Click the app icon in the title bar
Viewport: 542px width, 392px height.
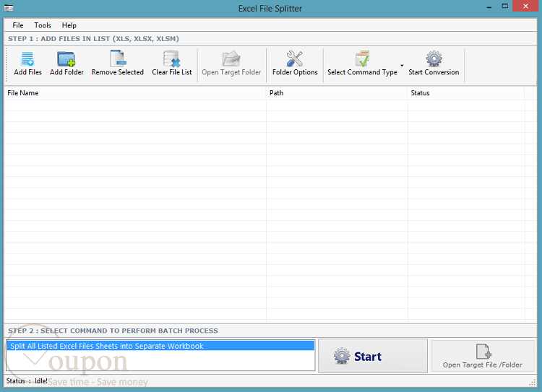click(9, 8)
